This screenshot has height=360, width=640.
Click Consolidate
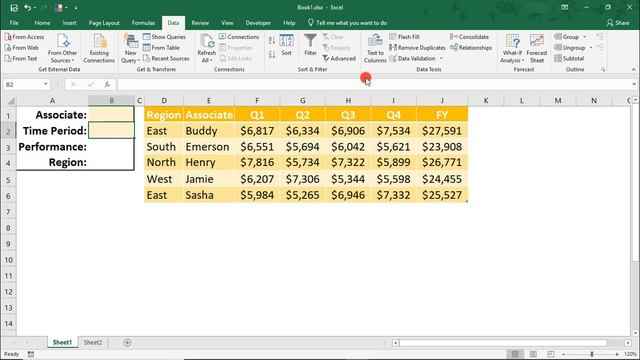pos(469,37)
